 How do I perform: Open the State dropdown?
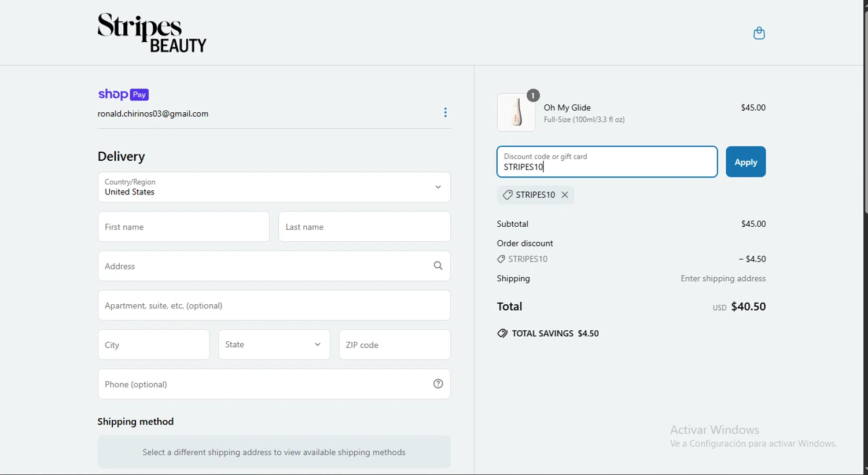point(274,344)
